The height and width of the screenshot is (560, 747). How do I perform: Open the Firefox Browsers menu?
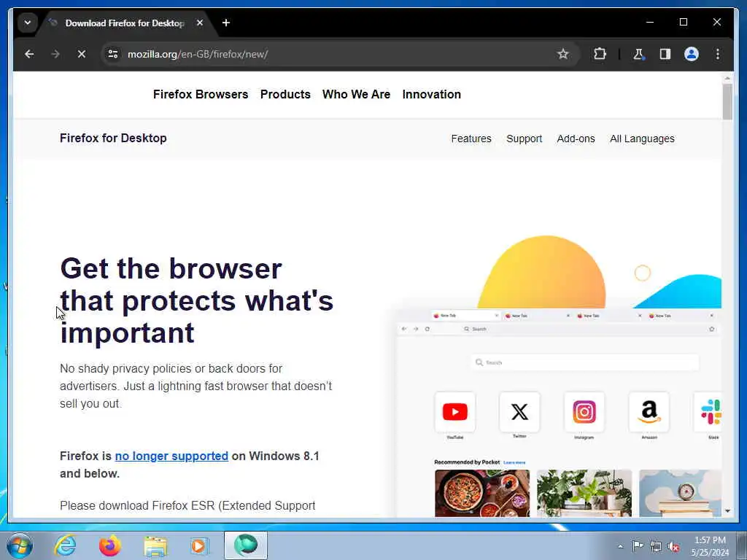tap(201, 94)
